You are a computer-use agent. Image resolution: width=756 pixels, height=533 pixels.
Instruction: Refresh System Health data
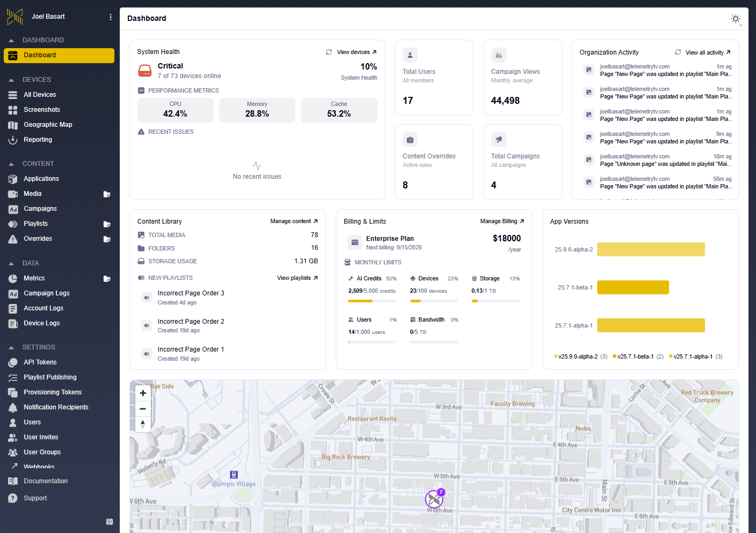coord(329,52)
